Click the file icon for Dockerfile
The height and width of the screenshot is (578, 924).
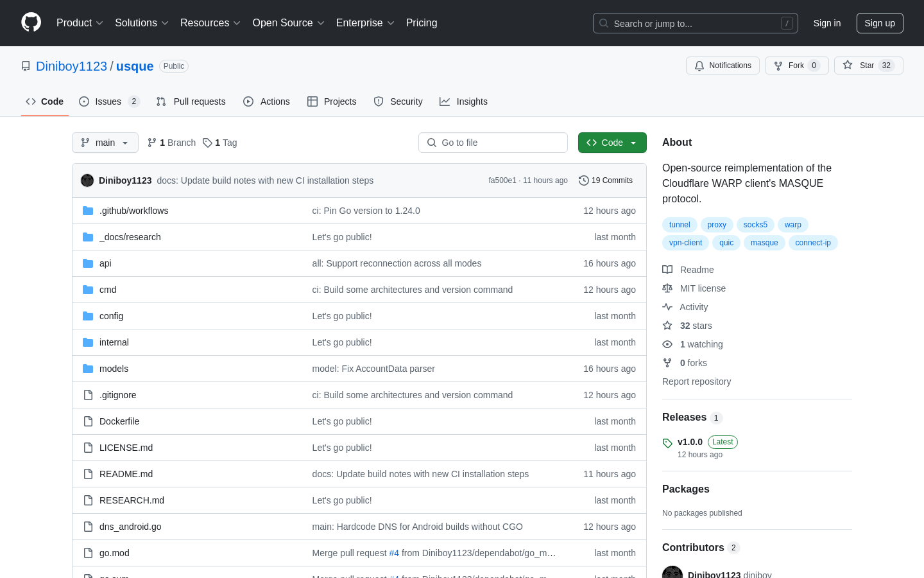[88, 421]
